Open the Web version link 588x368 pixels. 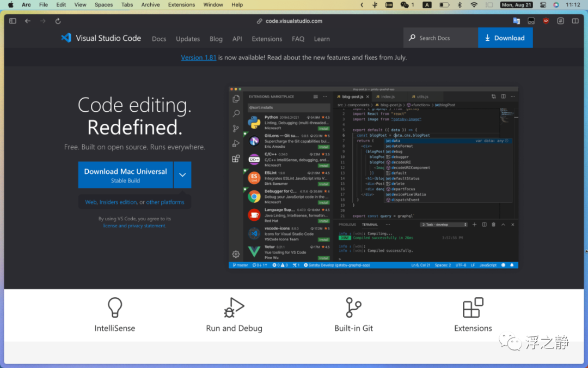point(91,202)
